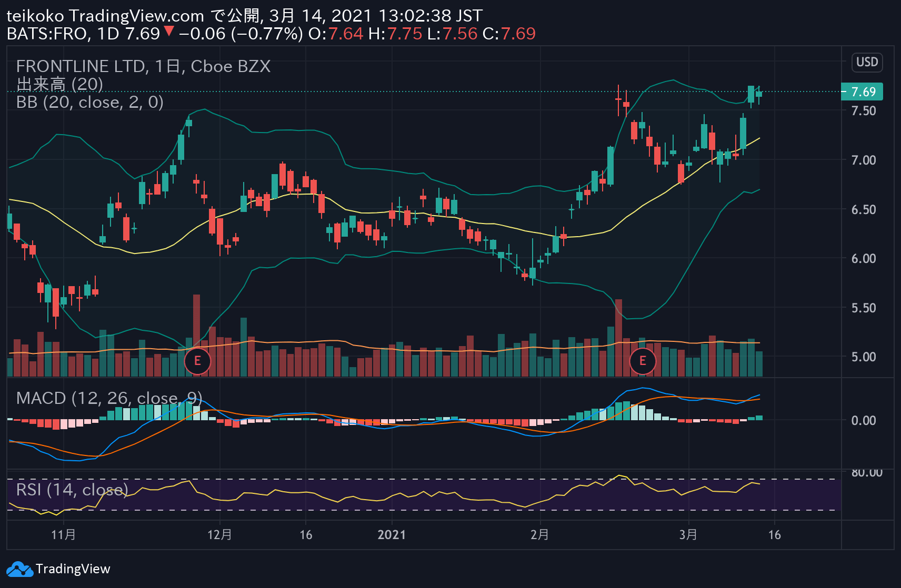Click the 0.00 MACD axis label
The height and width of the screenshot is (588, 901).
[x=864, y=421]
